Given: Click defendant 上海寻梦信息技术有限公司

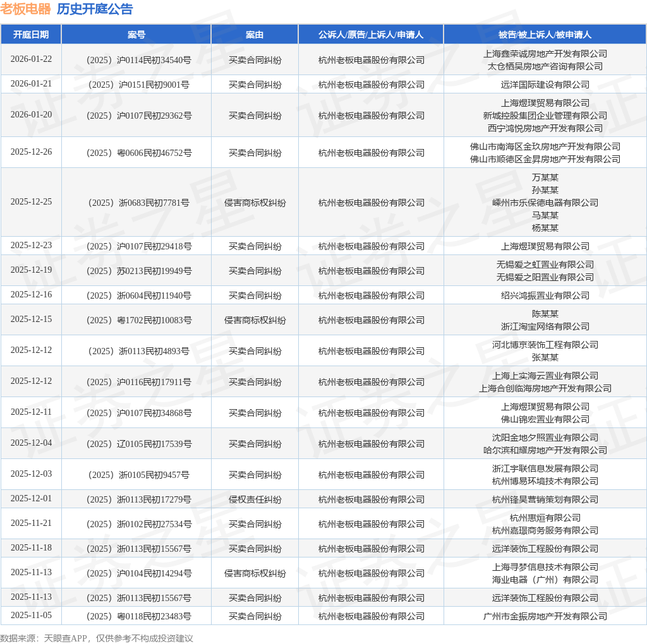Looking at the screenshot, I should [x=545, y=567].
